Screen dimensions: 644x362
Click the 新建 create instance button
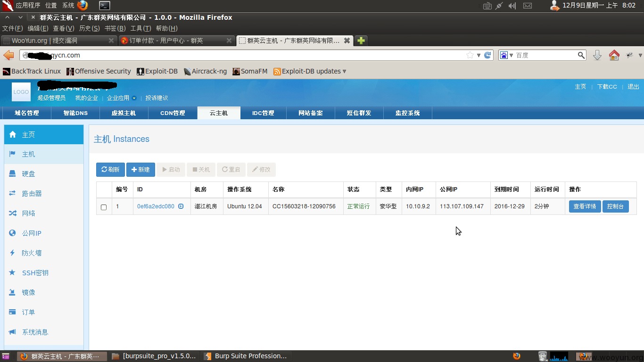(140, 170)
